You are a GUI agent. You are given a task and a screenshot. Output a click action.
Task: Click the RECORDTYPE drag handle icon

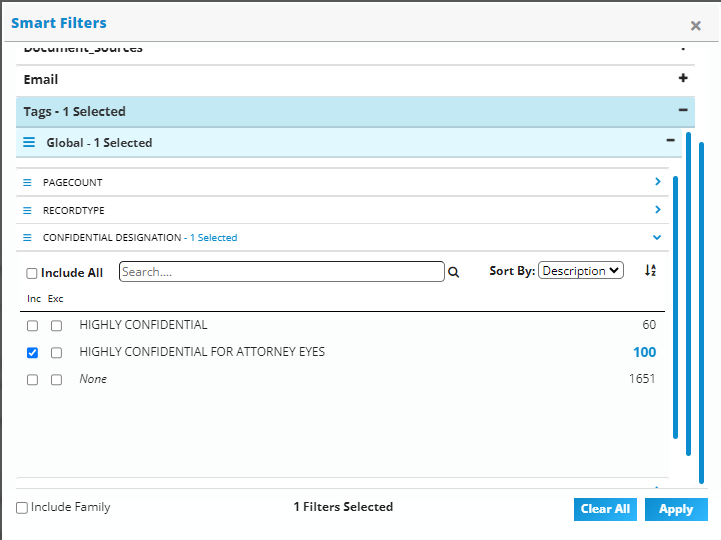(28, 211)
